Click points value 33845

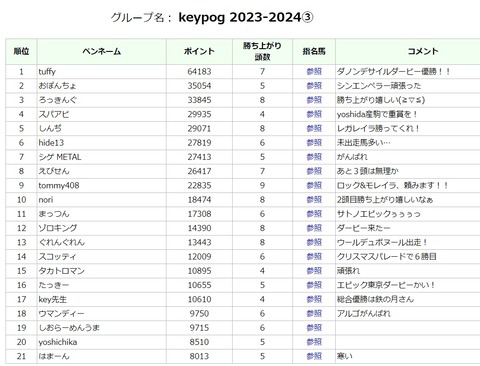(x=199, y=100)
